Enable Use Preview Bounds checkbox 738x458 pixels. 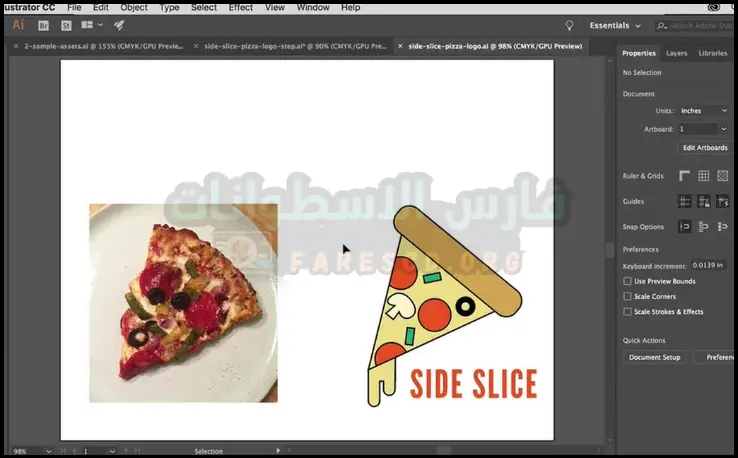coord(627,281)
